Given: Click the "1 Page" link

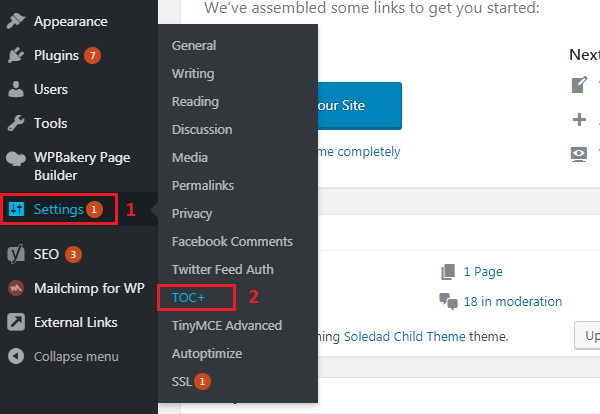Looking at the screenshot, I should [x=482, y=271].
